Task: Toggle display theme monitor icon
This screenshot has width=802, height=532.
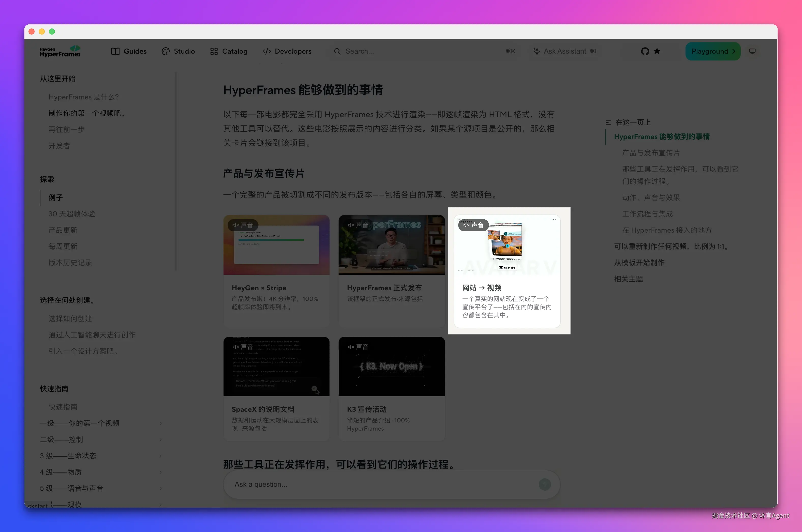Action: (x=752, y=51)
